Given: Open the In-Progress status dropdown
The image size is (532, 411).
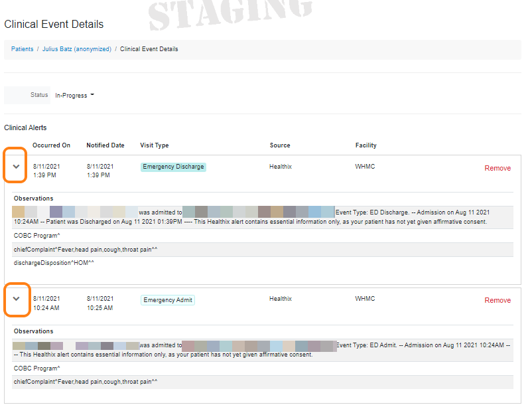Looking at the screenshot, I should [74, 95].
